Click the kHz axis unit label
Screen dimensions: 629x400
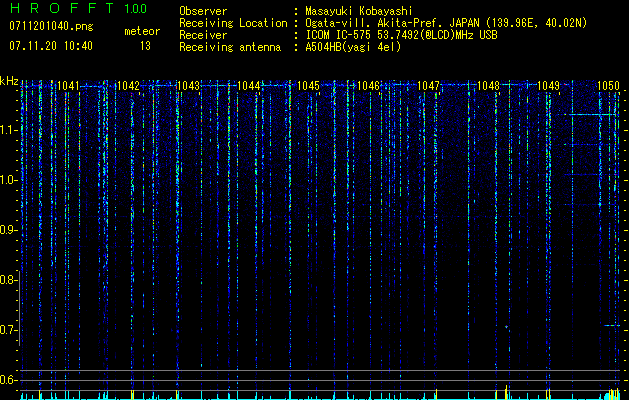click(x=9, y=81)
